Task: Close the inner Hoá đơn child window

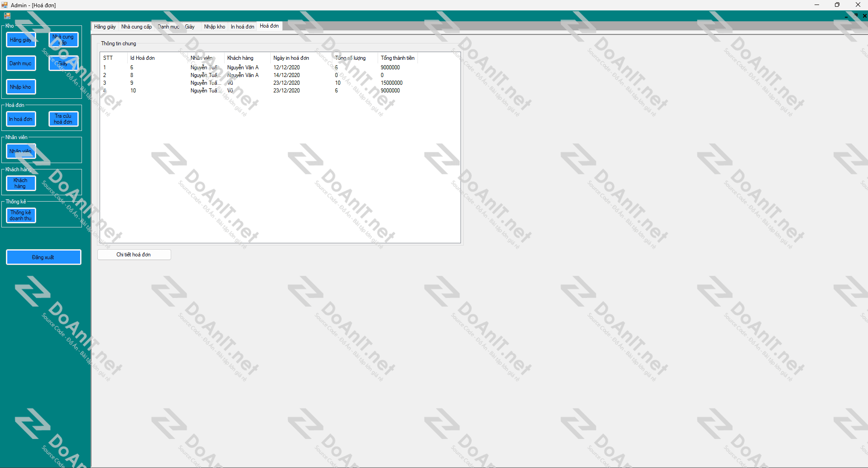Action: pyautogui.click(x=864, y=16)
